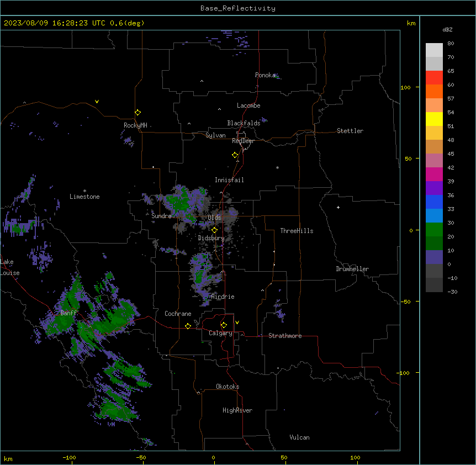This screenshot has height=465, width=476.
Task: Select the Lake Louise label
Action: pyautogui.click(x=10, y=267)
